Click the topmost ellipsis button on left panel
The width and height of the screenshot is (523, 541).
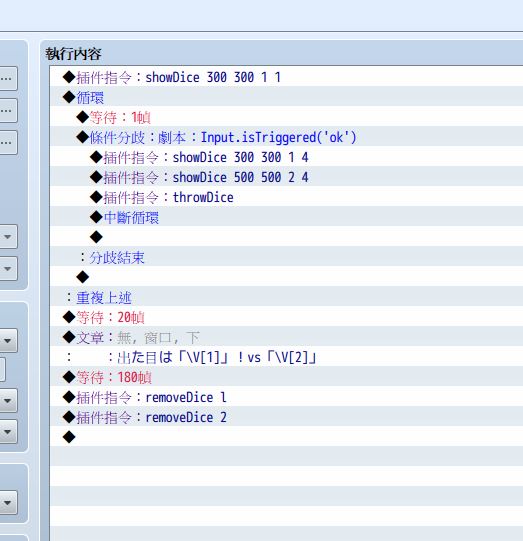(x=7, y=79)
